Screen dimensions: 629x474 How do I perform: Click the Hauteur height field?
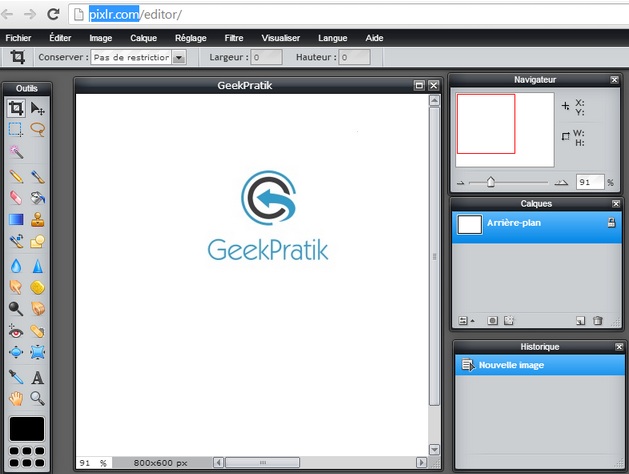[354, 57]
